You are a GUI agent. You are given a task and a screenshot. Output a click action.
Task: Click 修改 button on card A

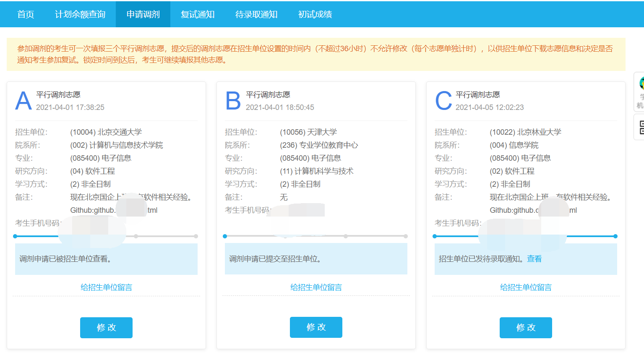(x=106, y=328)
